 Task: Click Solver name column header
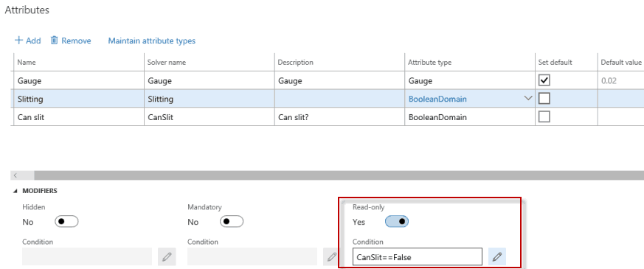[x=209, y=63]
